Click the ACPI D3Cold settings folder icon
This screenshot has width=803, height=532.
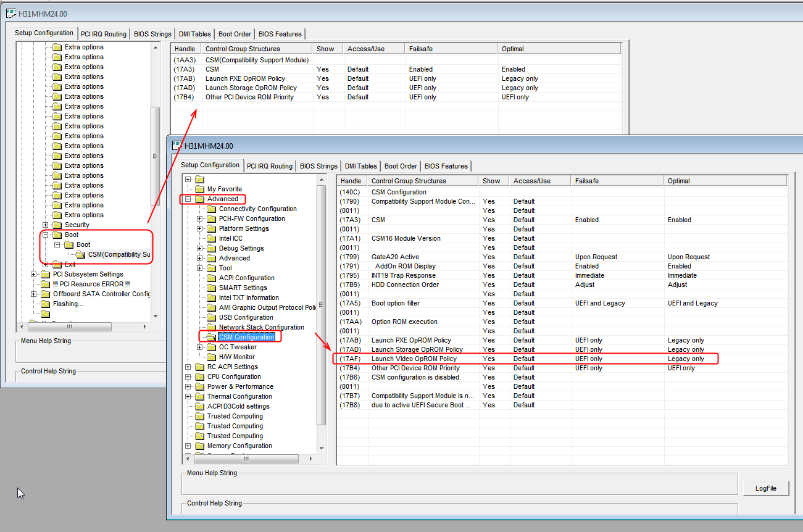(200, 406)
